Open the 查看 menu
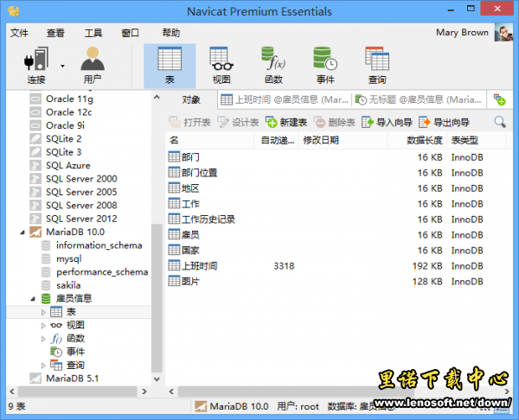The image size is (519, 420). click(x=55, y=33)
